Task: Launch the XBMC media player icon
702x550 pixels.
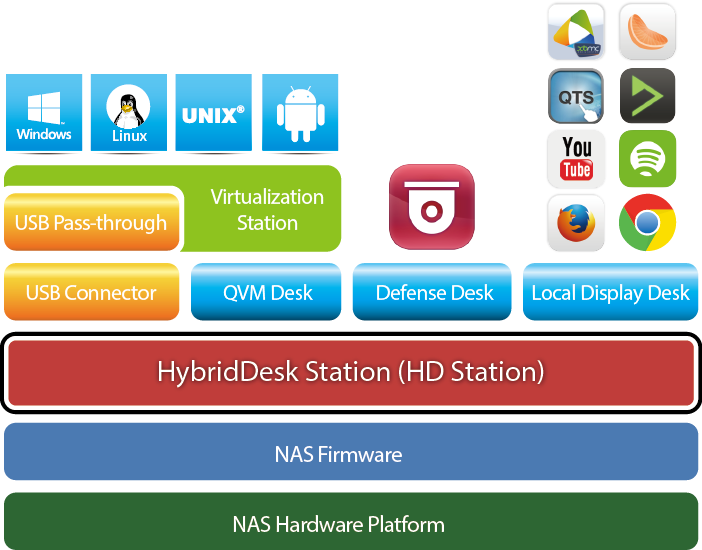Action: click(x=577, y=32)
